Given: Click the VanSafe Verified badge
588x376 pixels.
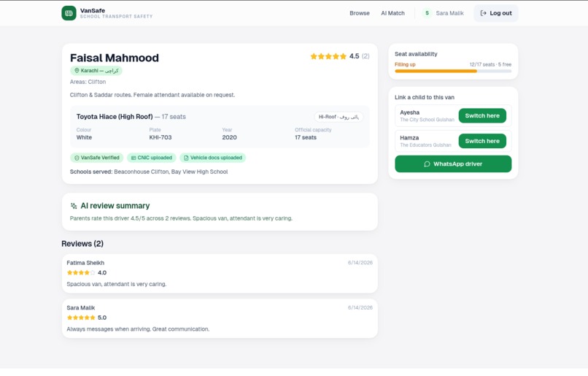Looking at the screenshot, I should click(97, 158).
